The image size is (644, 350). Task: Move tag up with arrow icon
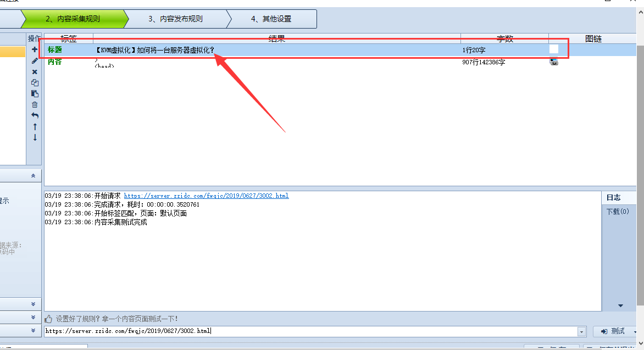(x=35, y=126)
